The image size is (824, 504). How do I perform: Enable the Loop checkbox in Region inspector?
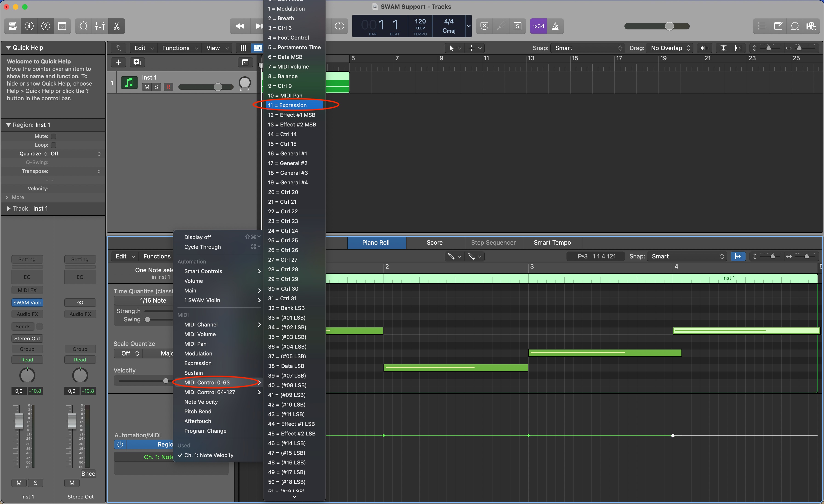click(54, 145)
